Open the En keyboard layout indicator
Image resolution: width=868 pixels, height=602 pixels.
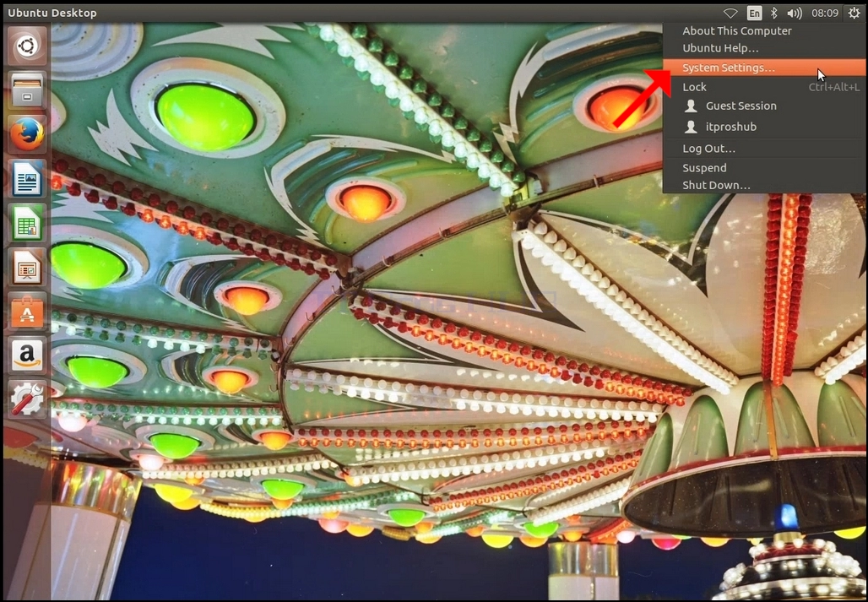pos(754,13)
